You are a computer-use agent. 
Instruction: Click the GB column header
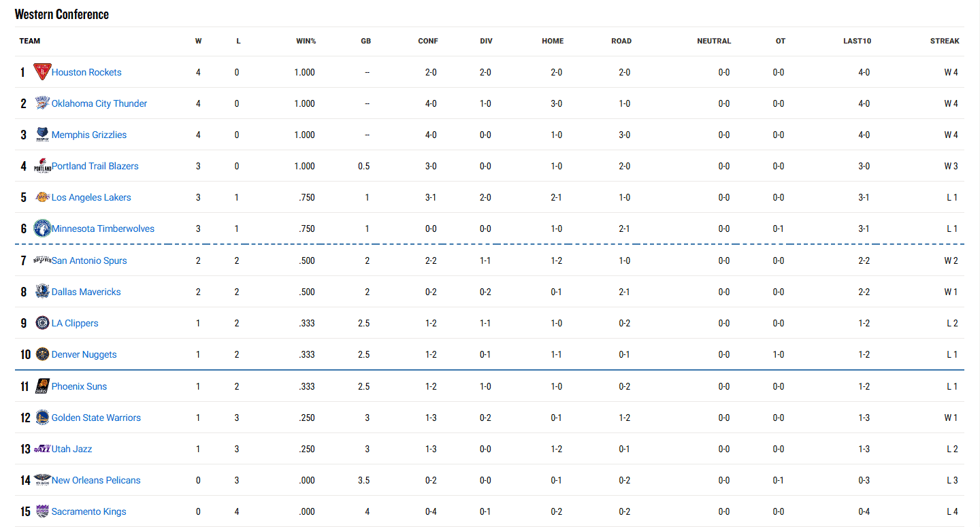pyautogui.click(x=366, y=41)
